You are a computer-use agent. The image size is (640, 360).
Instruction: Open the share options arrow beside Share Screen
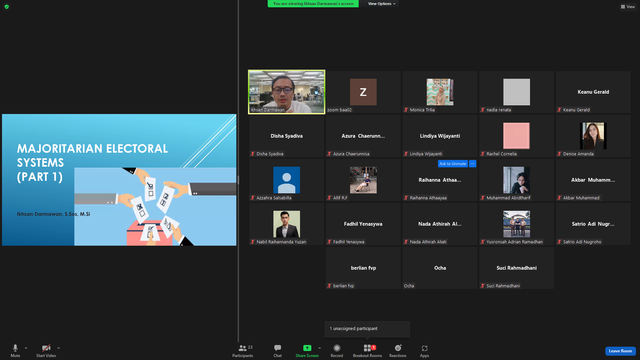(x=319, y=348)
